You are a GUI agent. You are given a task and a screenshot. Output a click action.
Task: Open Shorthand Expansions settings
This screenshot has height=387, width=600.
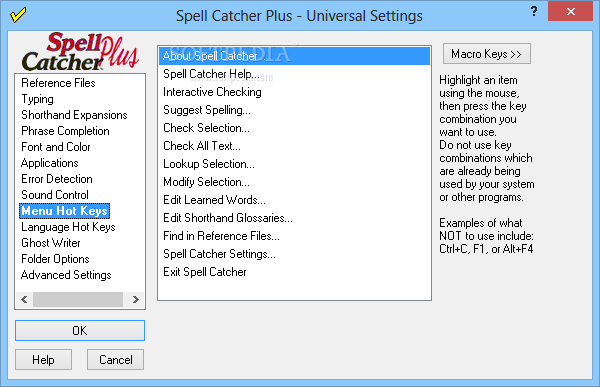pyautogui.click(x=74, y=115)
